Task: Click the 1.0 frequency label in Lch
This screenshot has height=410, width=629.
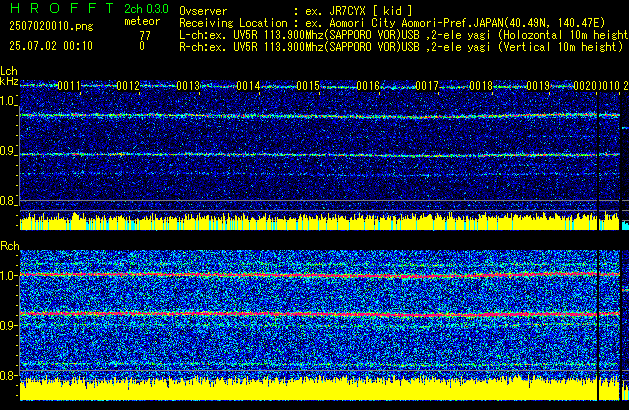Action: [x=8, y=101]
